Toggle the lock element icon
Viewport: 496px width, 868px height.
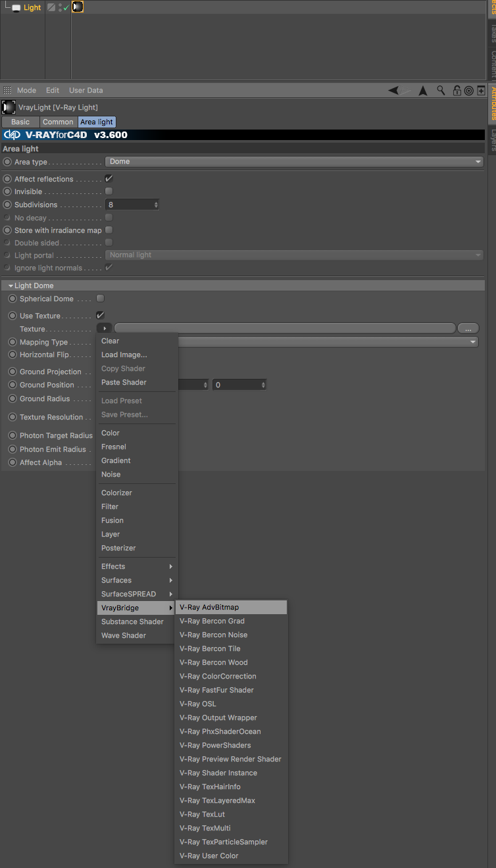click(x=457, y=90)
